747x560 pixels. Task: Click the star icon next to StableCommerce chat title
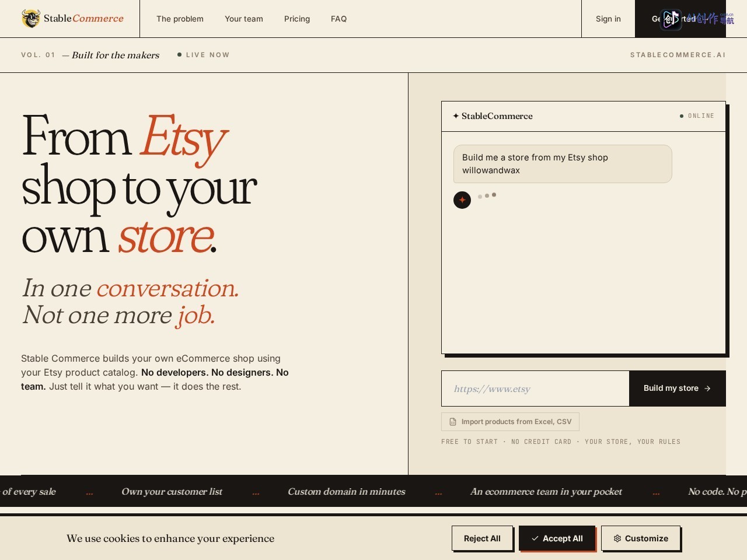[x=456, y=116]
